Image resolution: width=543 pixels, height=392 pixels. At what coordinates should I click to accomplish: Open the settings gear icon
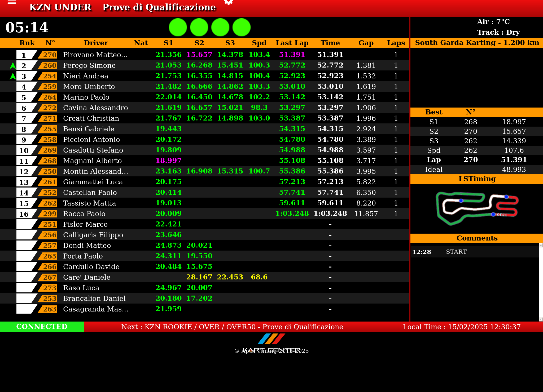coord(228,2)
